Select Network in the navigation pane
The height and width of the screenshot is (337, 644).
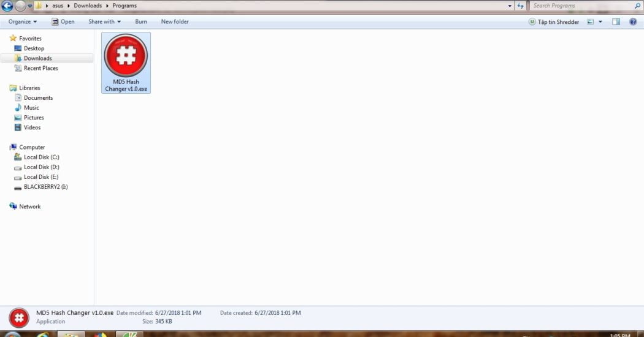[x=29, y=206]
